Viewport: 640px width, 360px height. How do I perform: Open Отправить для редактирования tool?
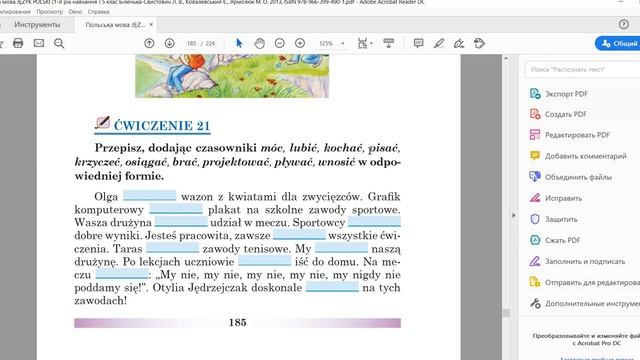584,282
